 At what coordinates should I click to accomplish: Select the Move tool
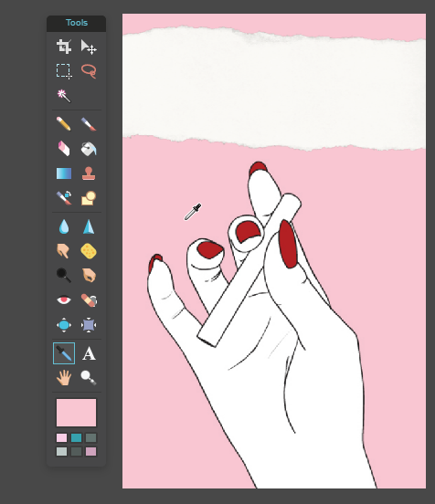(89, 47)
